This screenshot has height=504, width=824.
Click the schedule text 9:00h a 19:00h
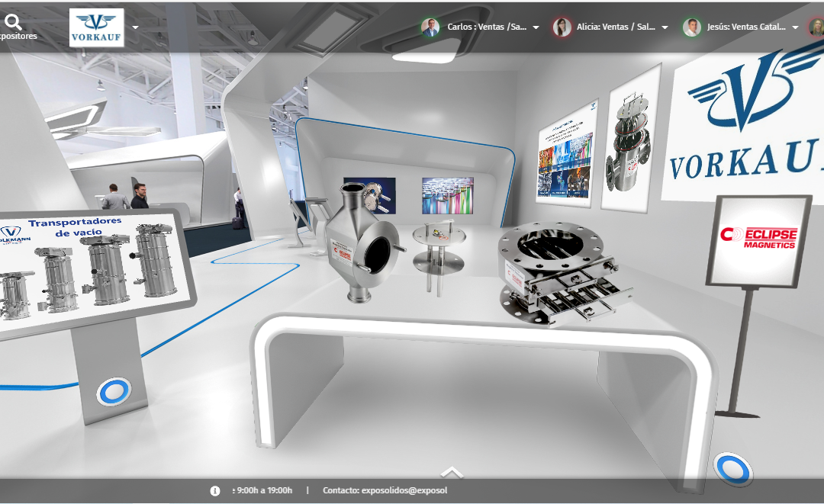pos(264,490)
